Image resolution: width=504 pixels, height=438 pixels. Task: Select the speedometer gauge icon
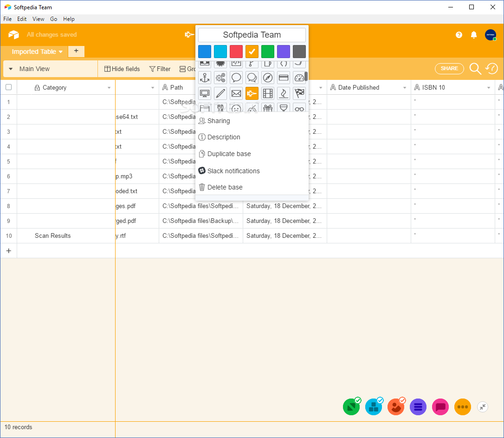pos(299,78)
